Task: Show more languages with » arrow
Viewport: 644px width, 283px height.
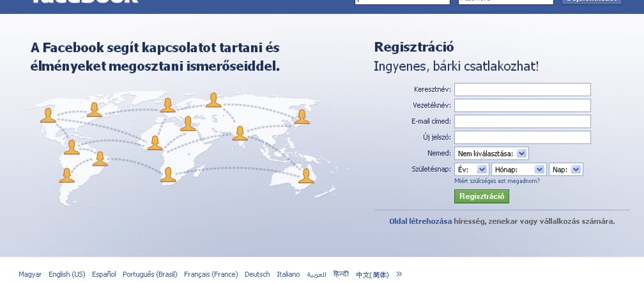Action: [399, 274]
